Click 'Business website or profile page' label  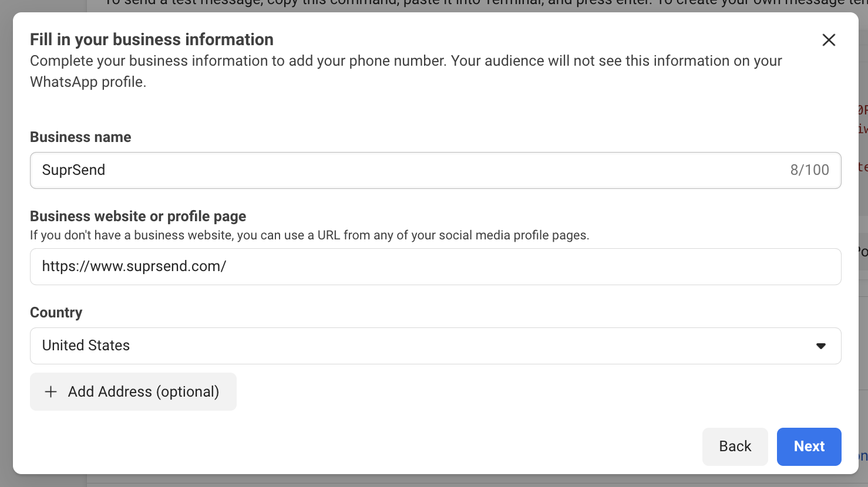138,217
